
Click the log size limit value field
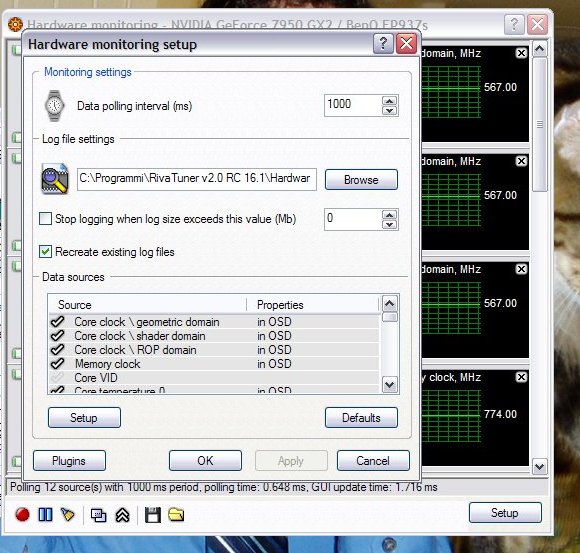[x=353, y=219]
